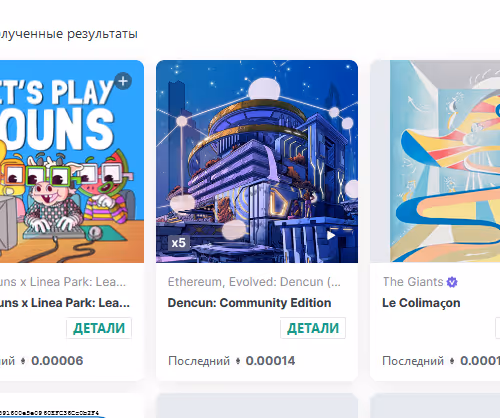
Task: Visit The Giants collection page
Action: (413, 282)
